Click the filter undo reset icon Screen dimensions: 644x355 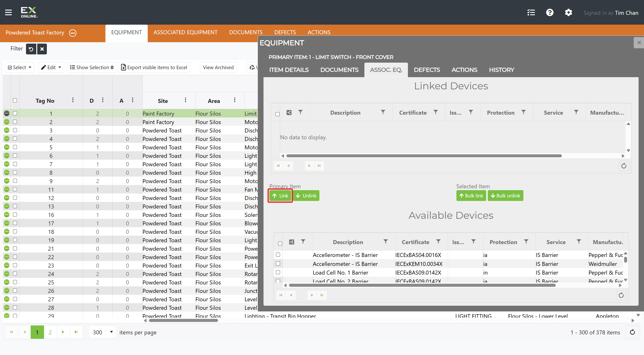tap(31, 49)
